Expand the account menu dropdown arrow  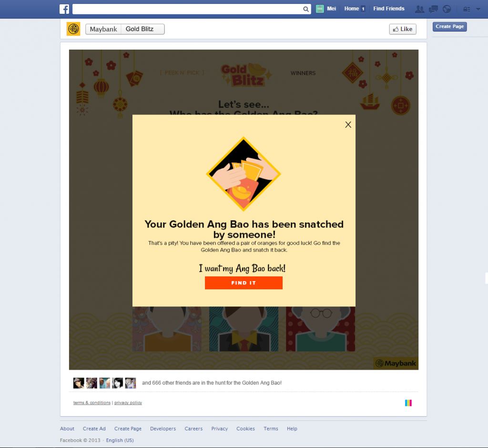click(478, 9)
